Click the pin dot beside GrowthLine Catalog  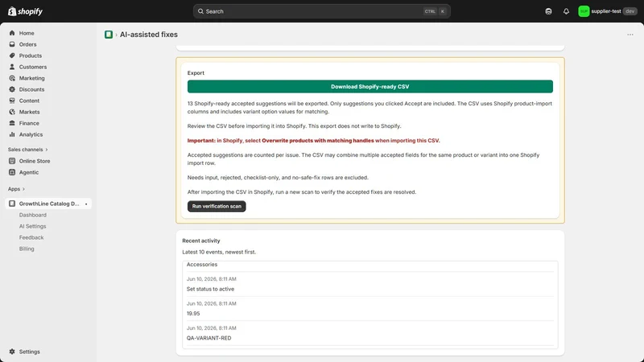pyautogui.click(x=86, y=204)
